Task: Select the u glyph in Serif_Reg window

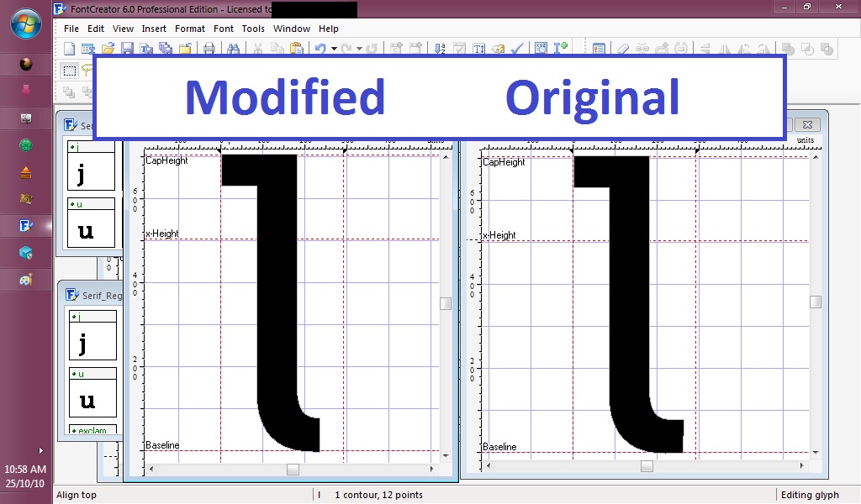Action: (92, 392)
